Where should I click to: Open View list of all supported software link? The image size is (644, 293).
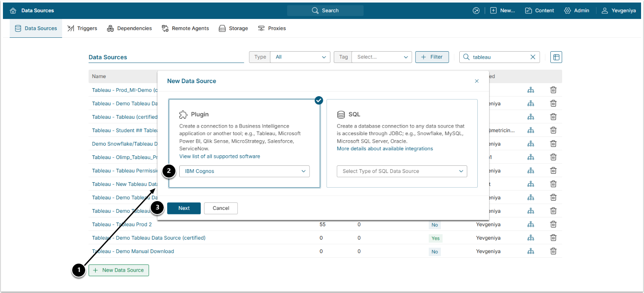pos(220,157)
